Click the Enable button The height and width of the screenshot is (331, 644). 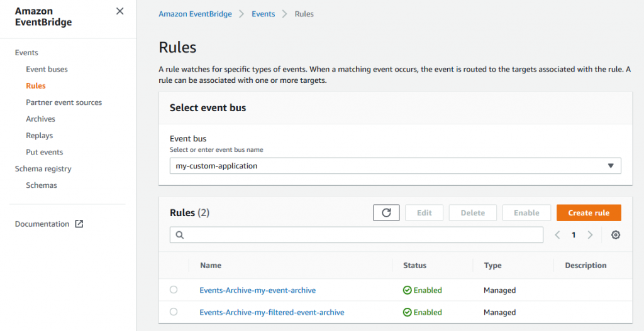(526, 213)
